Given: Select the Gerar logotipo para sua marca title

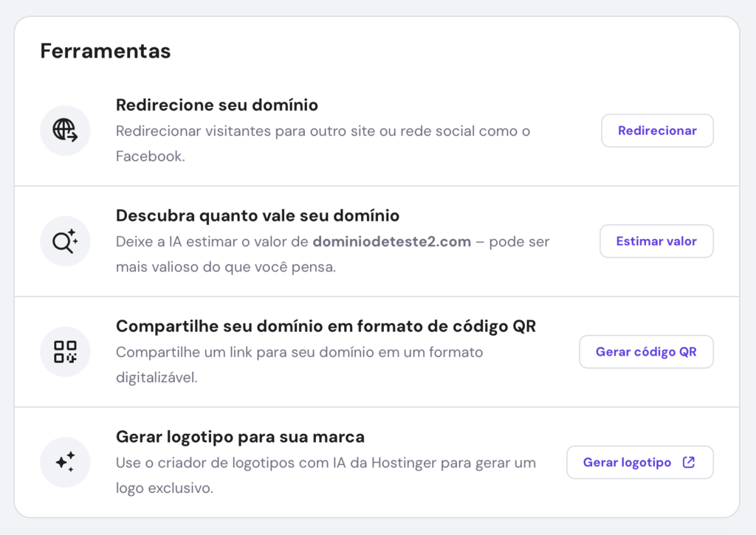Looking at the screenshot, I should (240, 437).
